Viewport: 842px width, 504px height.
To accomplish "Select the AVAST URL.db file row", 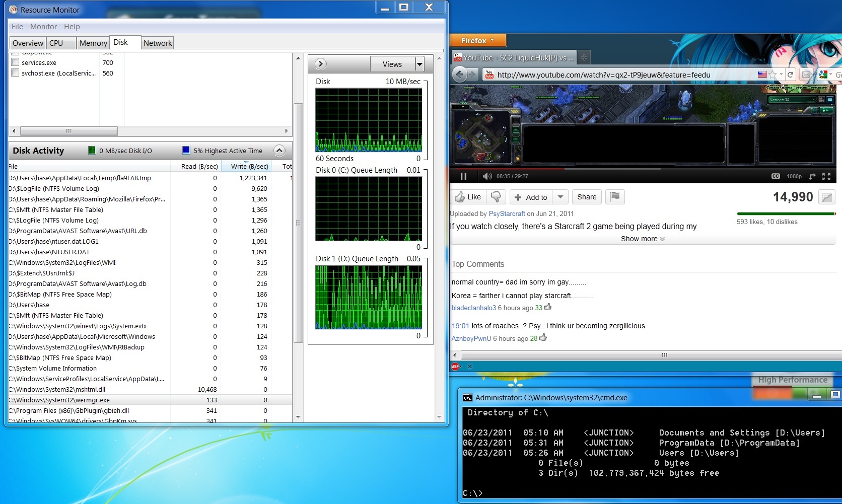I will [x=150, y=231].
